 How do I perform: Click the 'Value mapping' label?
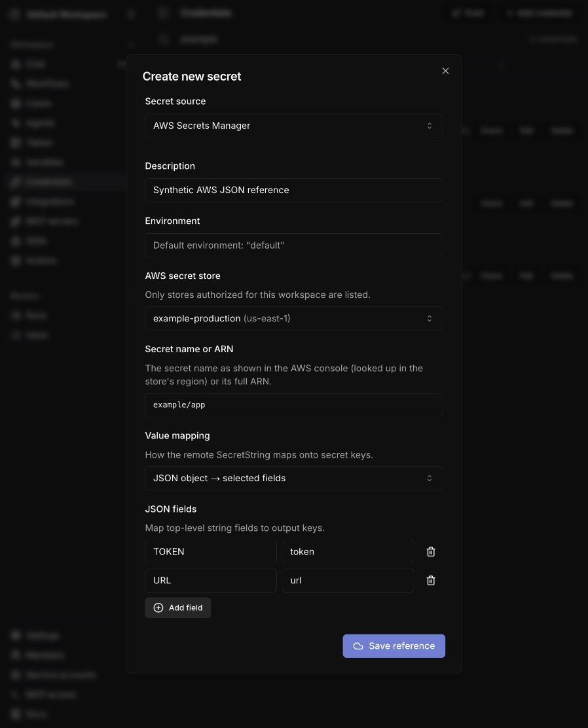177,435
